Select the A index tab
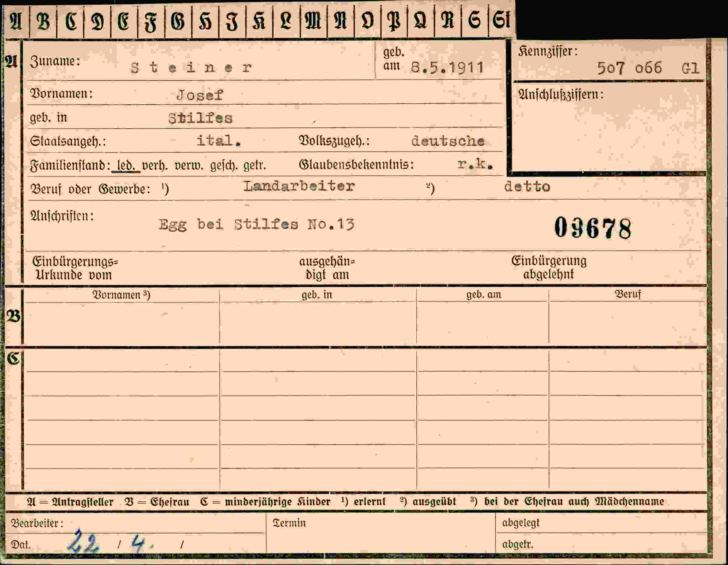Image resolution: width=728 pixels, height=565 pixels. 16,21
